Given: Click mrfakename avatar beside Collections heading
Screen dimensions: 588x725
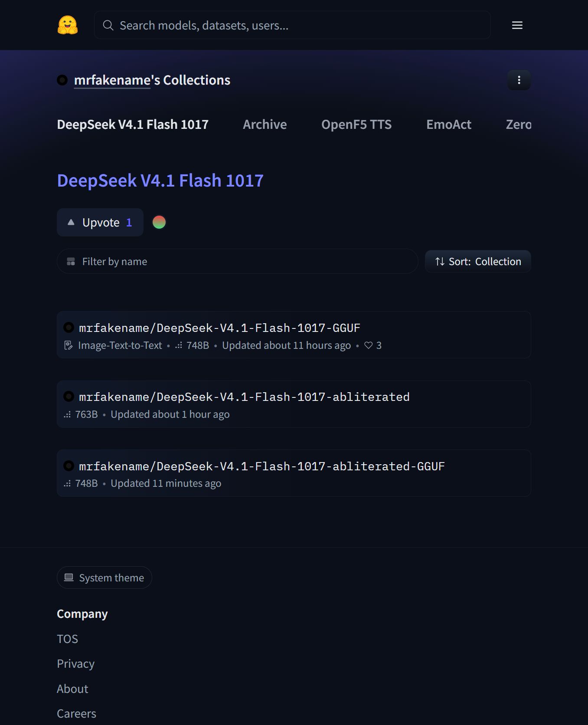Looking at the screenshot, I should click(x=62, y=80).
